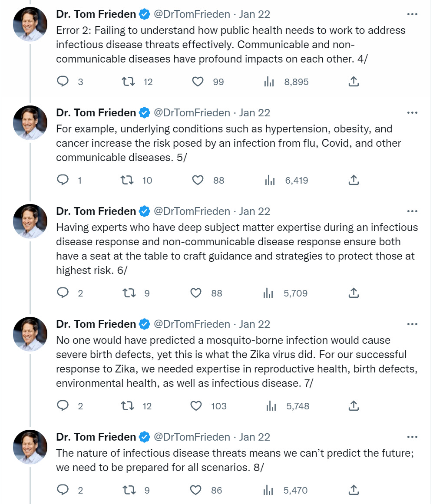The width and height of the screenshot is (433, 504).
Task: Like the tweet about Zika virus 7/
Action: point(196,406)
